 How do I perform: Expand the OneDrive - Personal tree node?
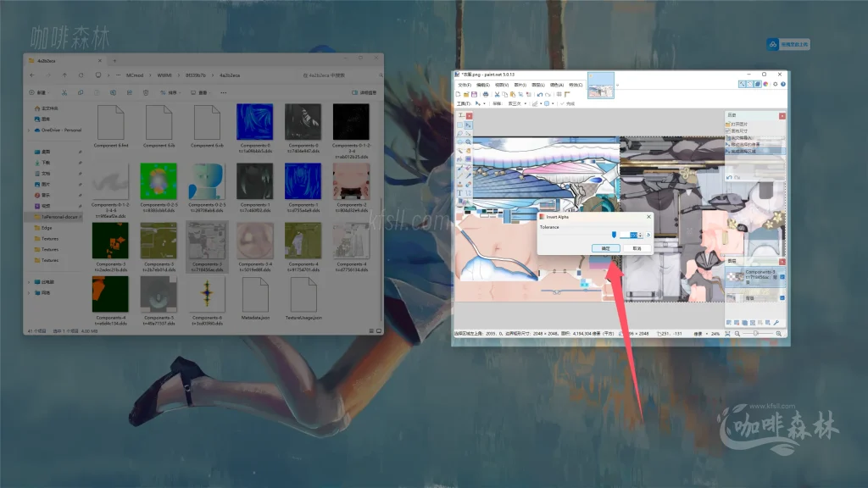pyautogui.click(x=29, y=130)
